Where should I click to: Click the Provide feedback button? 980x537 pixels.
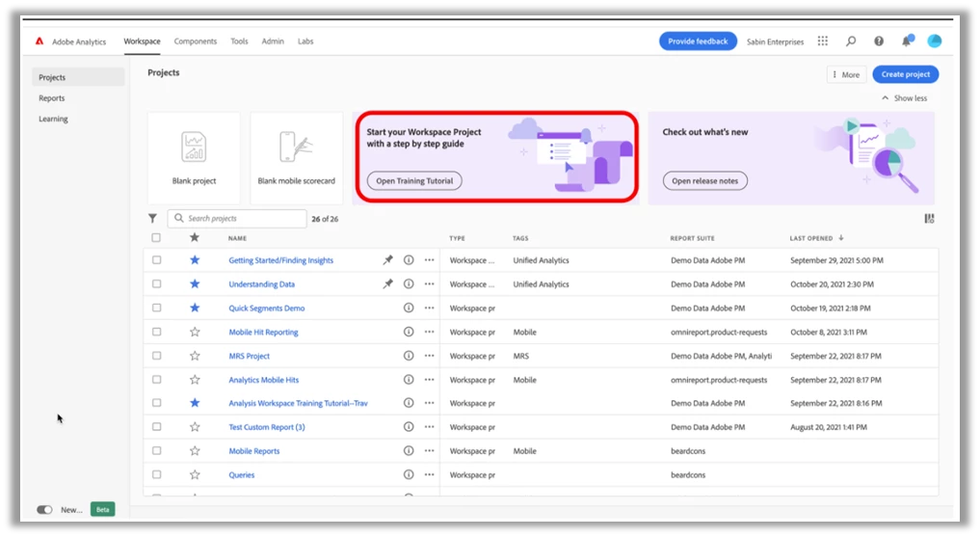pyautogui.click(x=698, y=41)
